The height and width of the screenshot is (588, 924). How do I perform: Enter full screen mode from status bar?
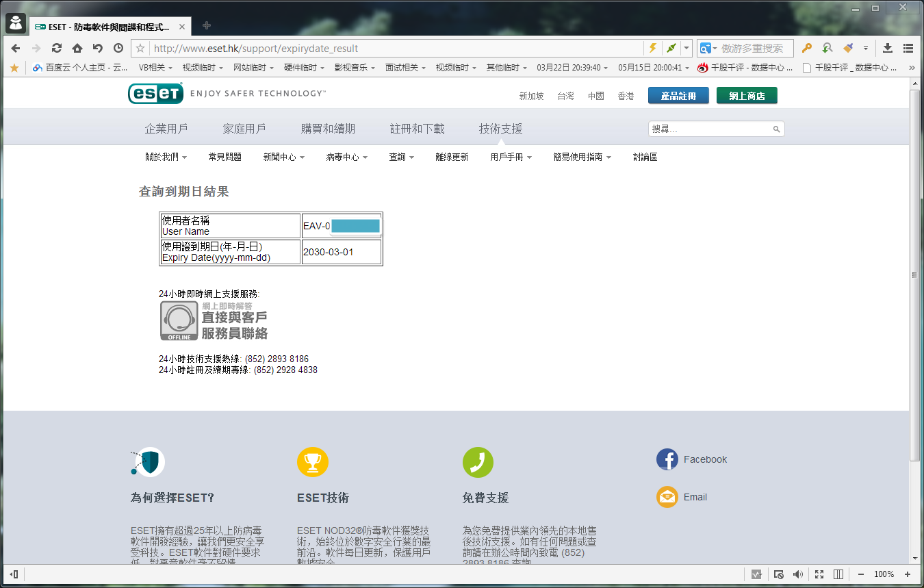tap(819, 574)
